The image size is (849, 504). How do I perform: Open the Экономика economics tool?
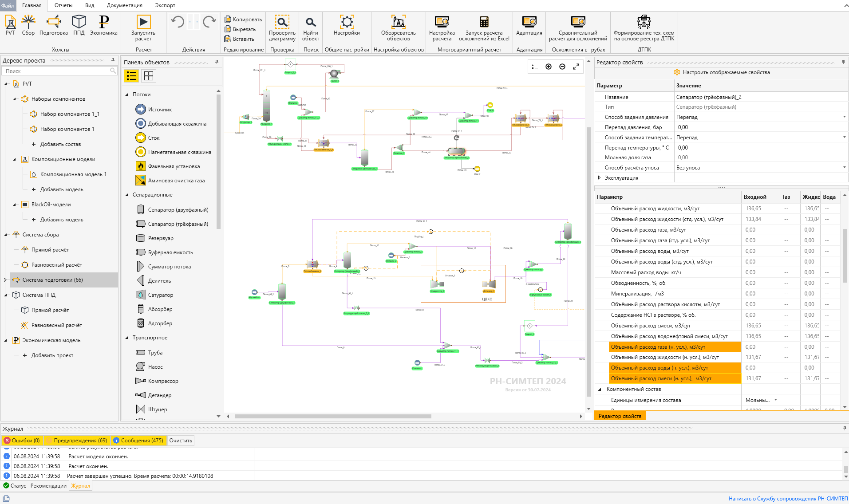point(104,25)
